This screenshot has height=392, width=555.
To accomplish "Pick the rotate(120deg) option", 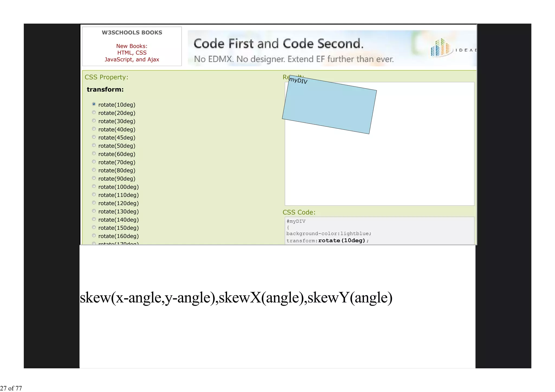I will pos(94,203).
